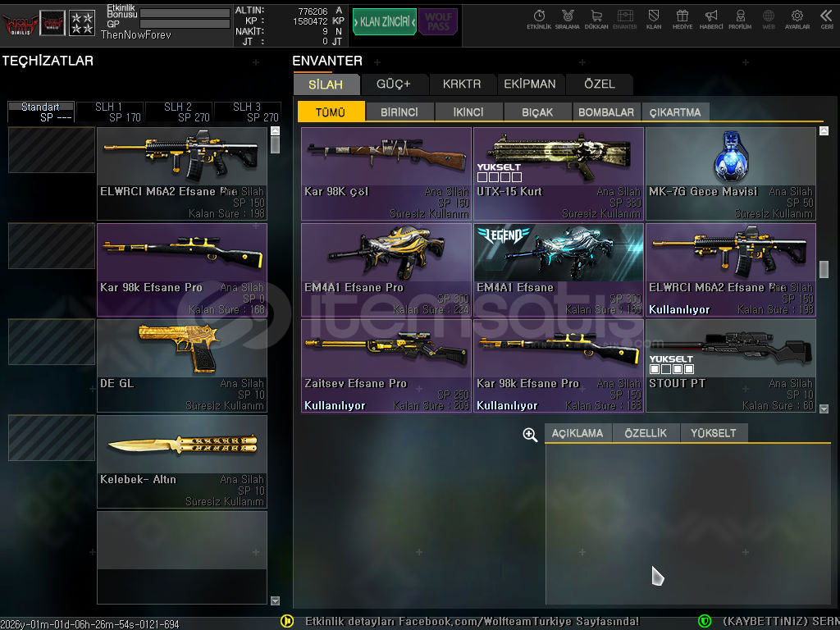Screen dimensions: 840x630
Task: Click the four-star rank badge
Action: (83, 23)
